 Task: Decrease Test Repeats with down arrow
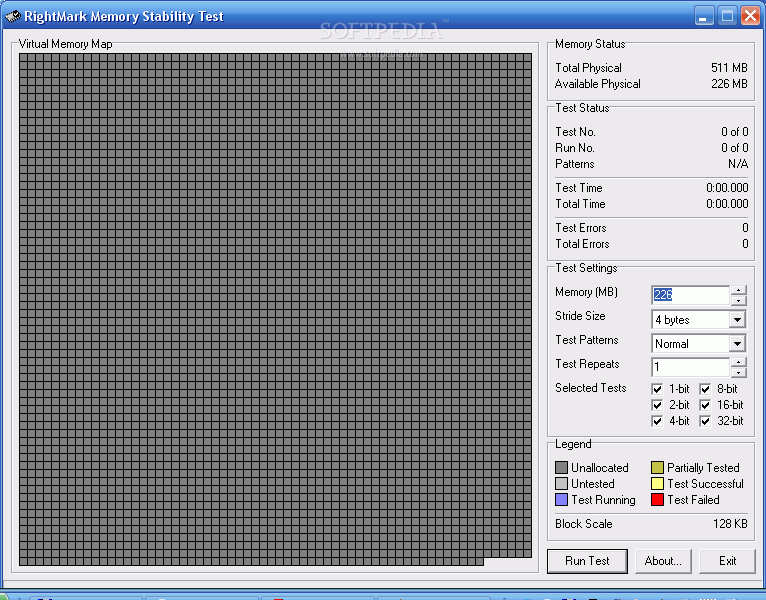739,372
